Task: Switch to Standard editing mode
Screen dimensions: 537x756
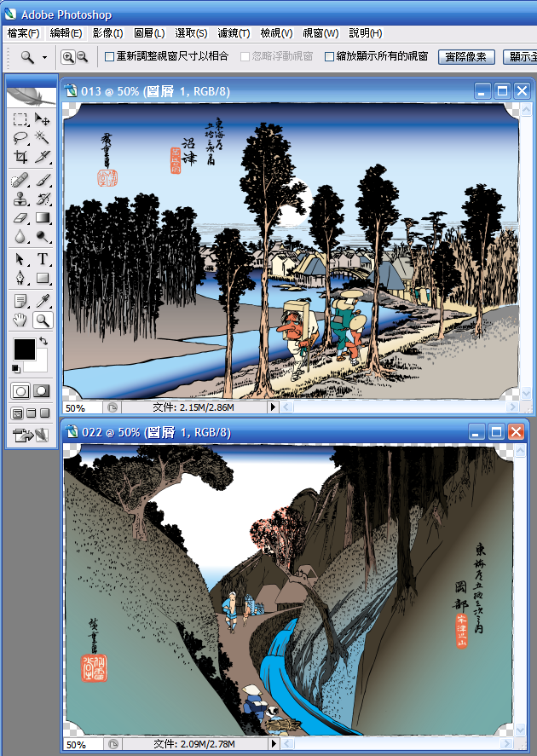Action: [x=20, y=391]
